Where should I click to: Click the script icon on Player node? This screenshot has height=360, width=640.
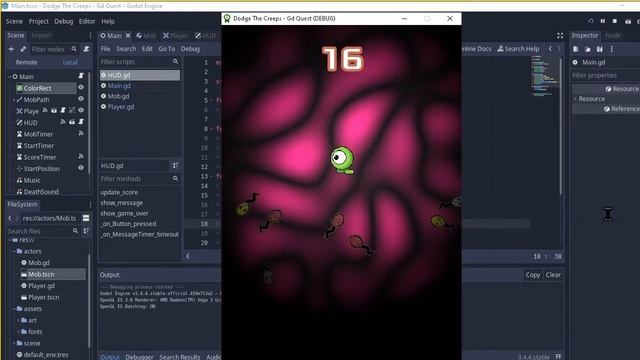pyautogui.click(x=63, y=111)
